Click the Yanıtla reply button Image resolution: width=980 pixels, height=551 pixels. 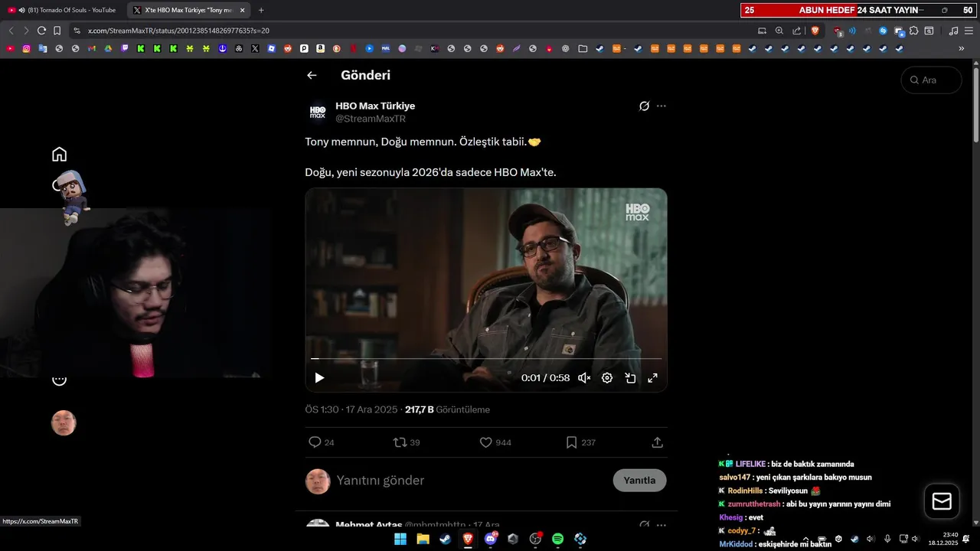pos(639,481)
